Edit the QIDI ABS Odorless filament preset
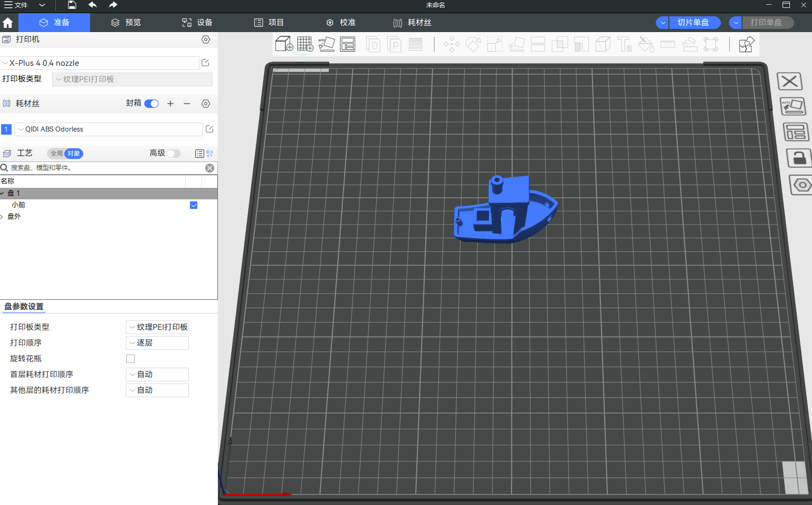 (209, 129)
